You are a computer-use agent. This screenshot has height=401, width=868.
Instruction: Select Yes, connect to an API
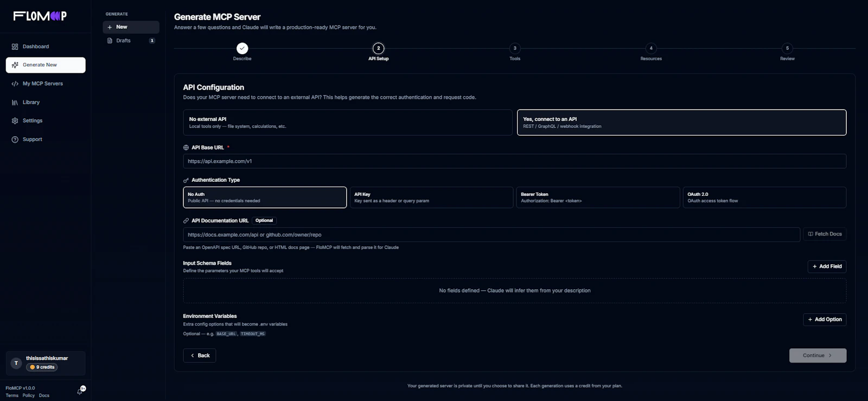pyautogui.click(x=681, y=123)
